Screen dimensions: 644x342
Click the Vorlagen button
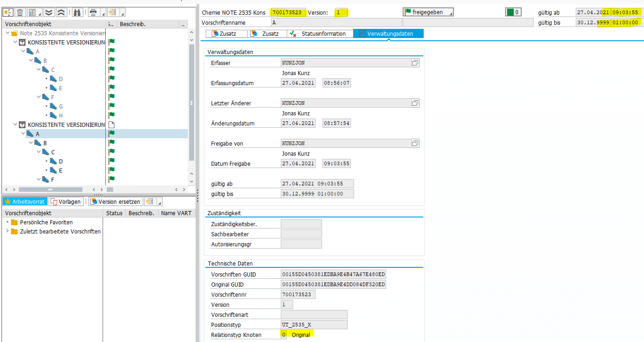(x=66, y=201)
